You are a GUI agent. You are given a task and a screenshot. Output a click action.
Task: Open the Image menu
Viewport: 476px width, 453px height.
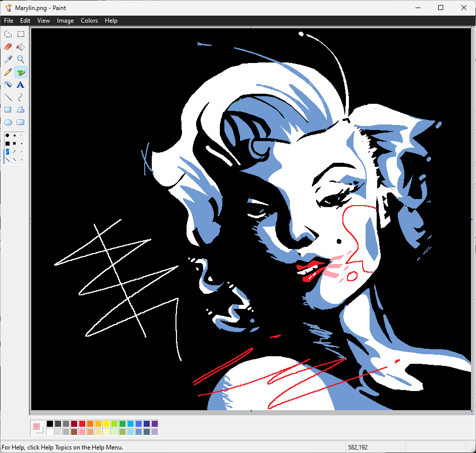pyautogui.click(x=65, y=21)
